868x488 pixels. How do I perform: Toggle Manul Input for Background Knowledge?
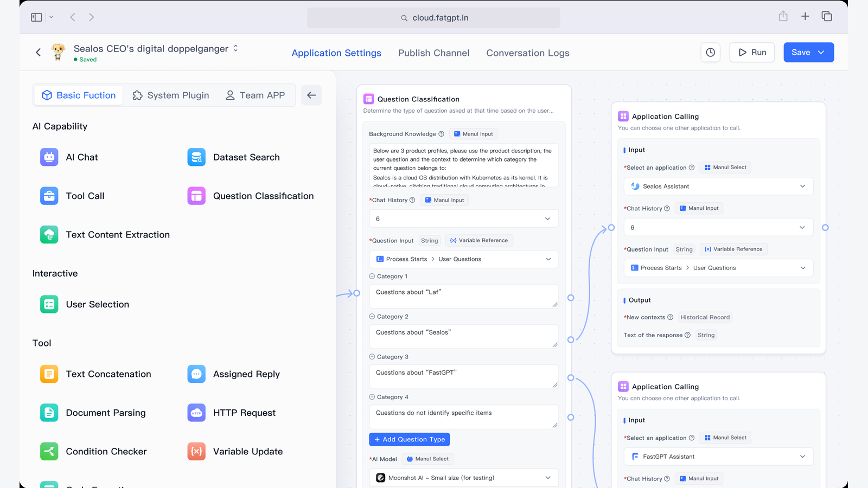473,134
